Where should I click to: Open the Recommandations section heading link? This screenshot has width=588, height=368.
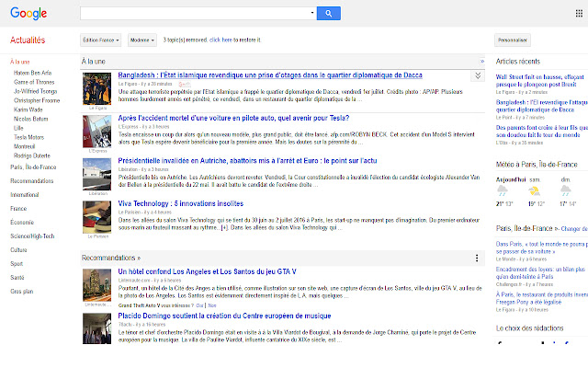[111, 258]
